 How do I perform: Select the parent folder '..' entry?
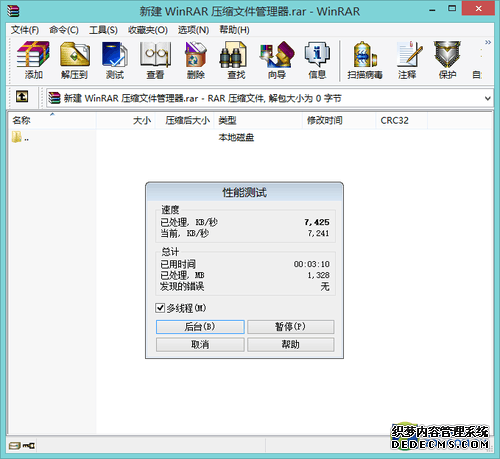click(20, 137)
